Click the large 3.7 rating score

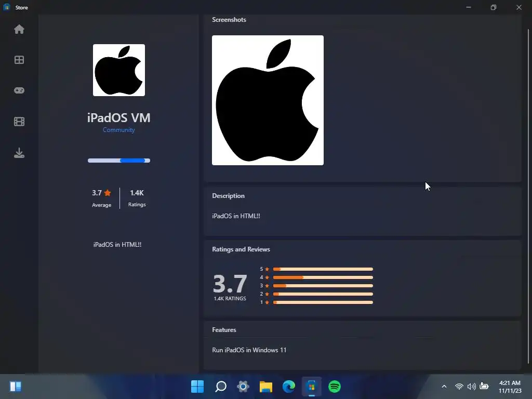point(230,284)
